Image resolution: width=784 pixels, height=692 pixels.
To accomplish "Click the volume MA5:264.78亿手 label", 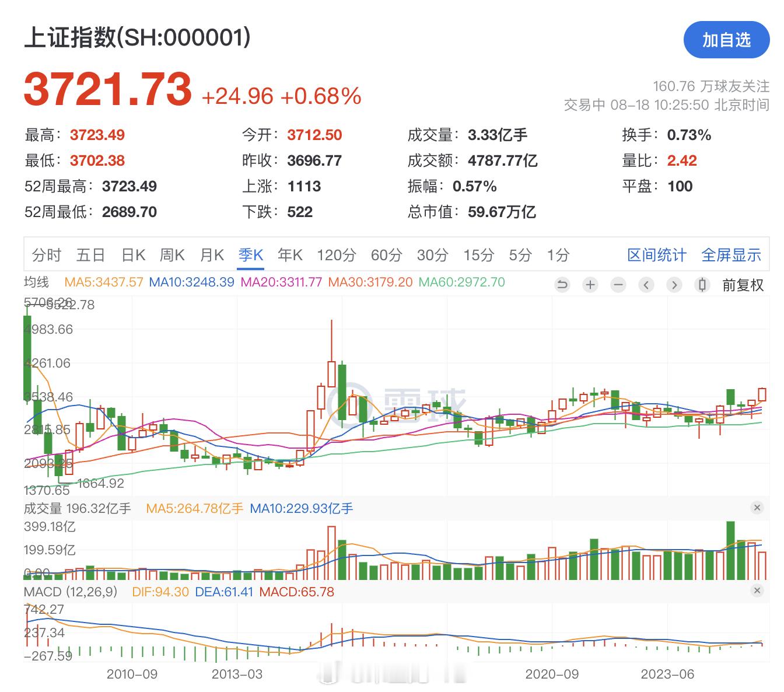I will [x=195, y=509].
